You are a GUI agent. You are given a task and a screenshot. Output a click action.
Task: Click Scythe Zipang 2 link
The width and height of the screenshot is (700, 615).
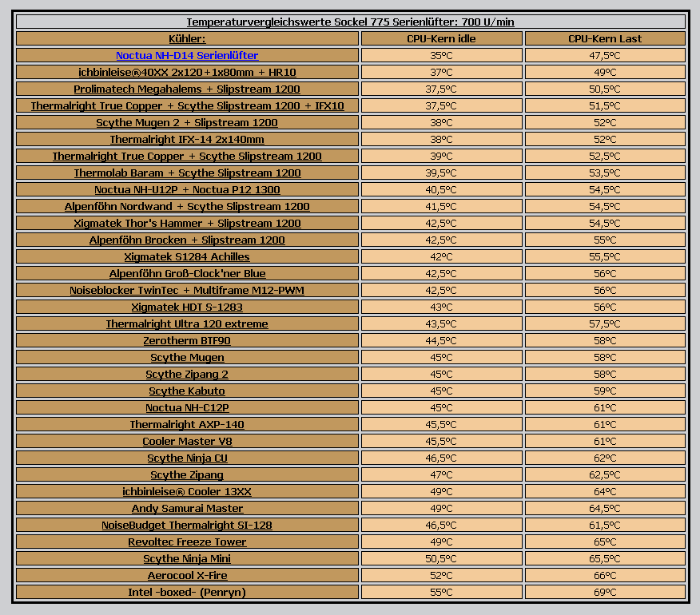point(187,374)
